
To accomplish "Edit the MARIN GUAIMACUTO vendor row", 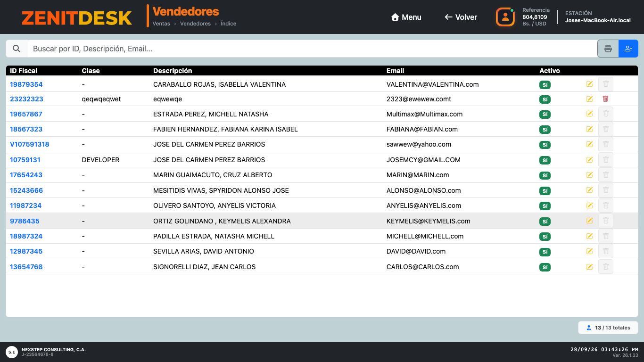I will pyautogui.click(x=589, y=175).
